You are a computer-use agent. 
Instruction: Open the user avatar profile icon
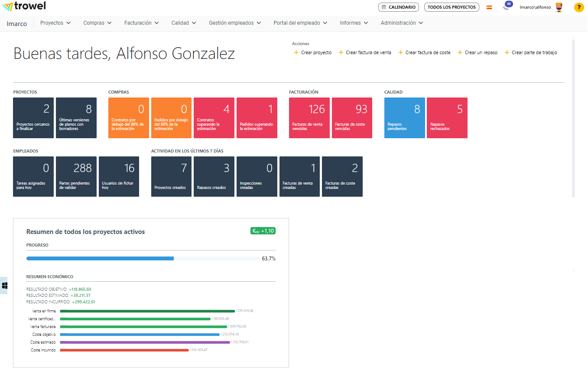(559, 7)
